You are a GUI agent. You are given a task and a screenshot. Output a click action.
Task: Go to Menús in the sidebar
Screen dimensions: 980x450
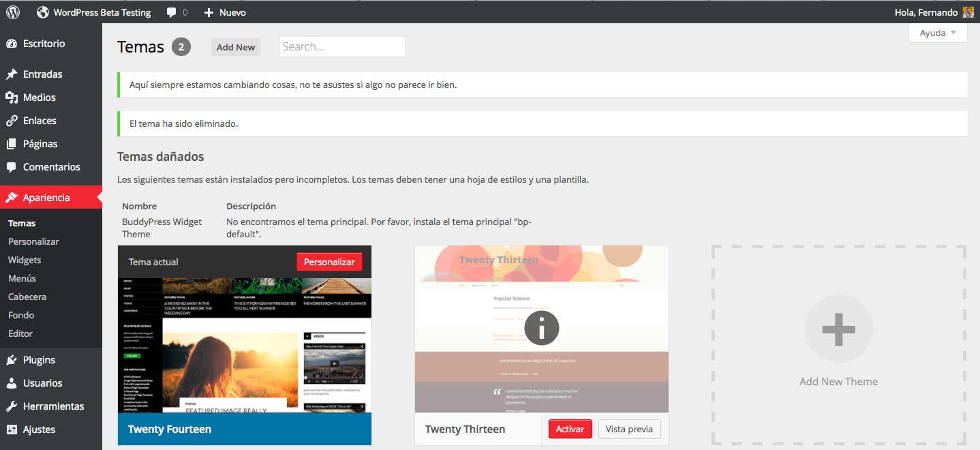22,278
